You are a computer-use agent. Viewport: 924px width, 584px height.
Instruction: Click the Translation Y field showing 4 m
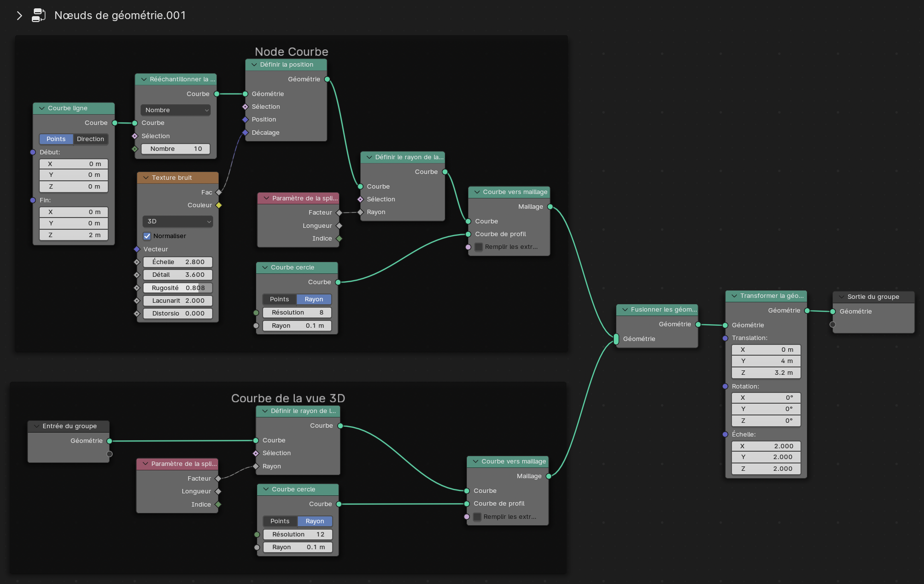click(766, 361)
